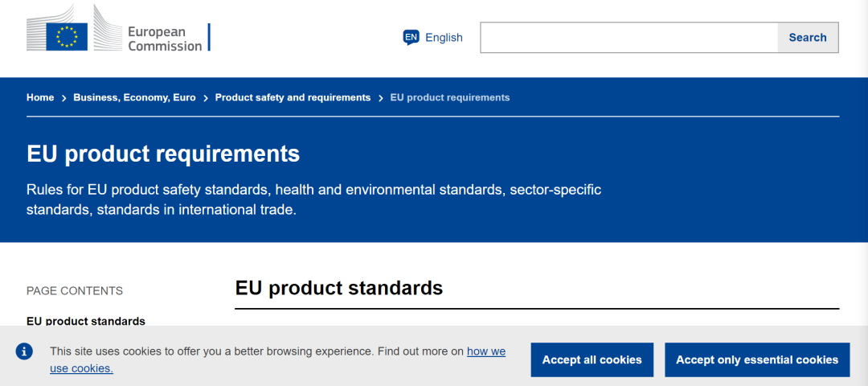Accept only essential cookies
The height and width of the screenshot is (386, 868).
click(757, 359)
